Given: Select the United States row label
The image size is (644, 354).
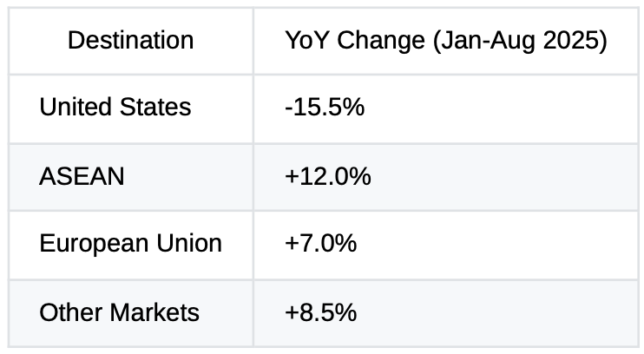Looking at the screenshot, I should pos(130,108).
